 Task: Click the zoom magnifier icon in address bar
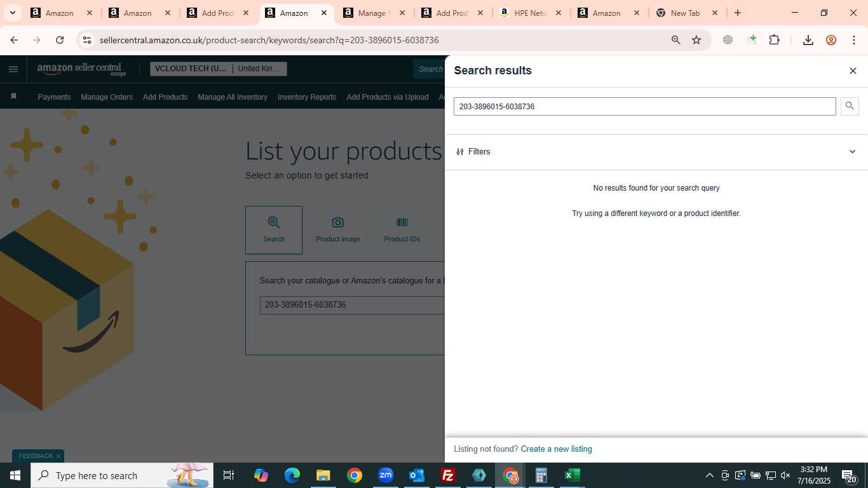point(675,40)
